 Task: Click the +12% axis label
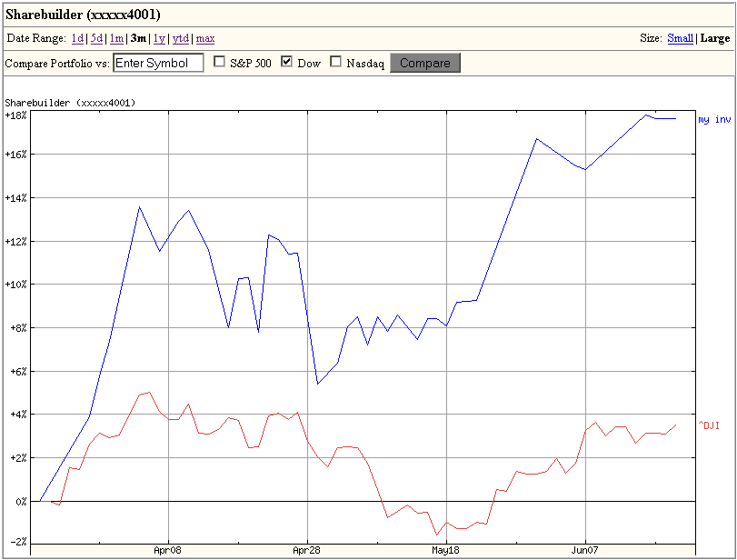tap(16, 242)
